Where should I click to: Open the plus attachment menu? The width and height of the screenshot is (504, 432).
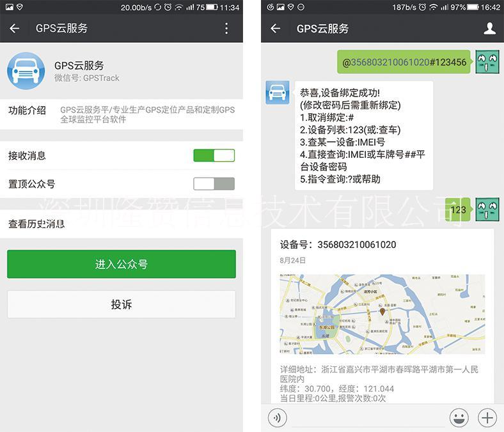487,418
